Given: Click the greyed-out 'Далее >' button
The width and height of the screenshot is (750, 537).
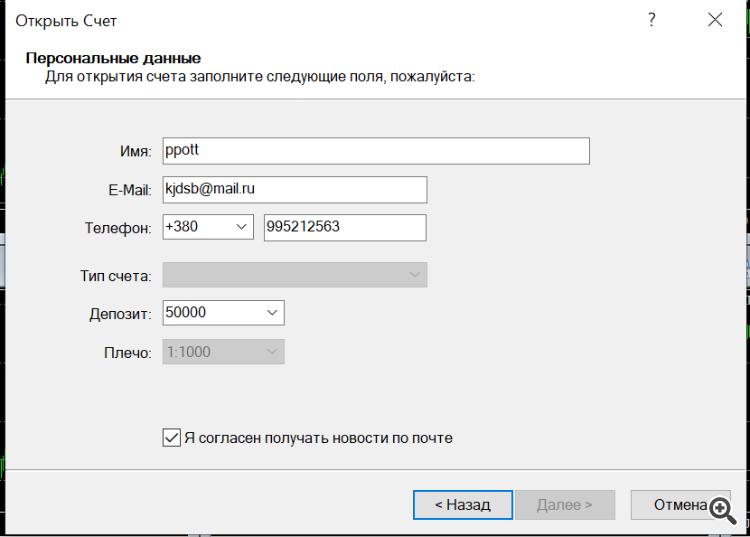Looking at the screenshot, I should 565,504.
